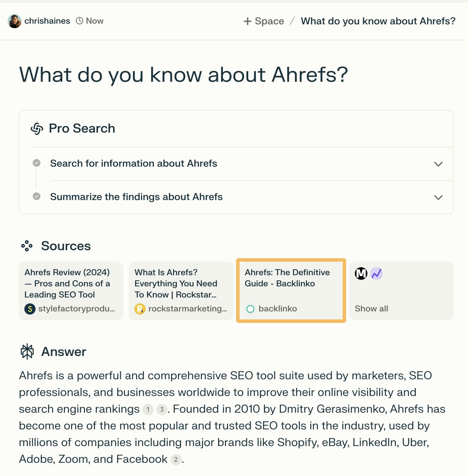
Task: Click citation badge 2 after Facebook
Action: point(175,459)
